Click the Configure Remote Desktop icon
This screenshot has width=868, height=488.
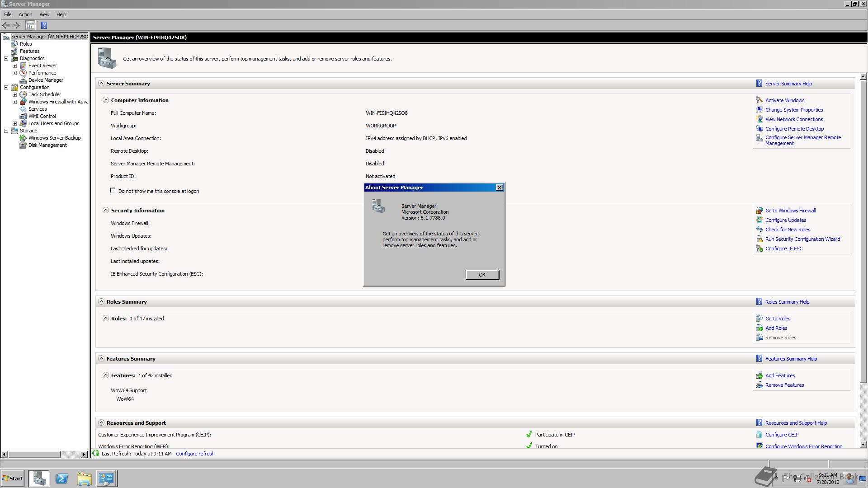click(x=759, y=128)
